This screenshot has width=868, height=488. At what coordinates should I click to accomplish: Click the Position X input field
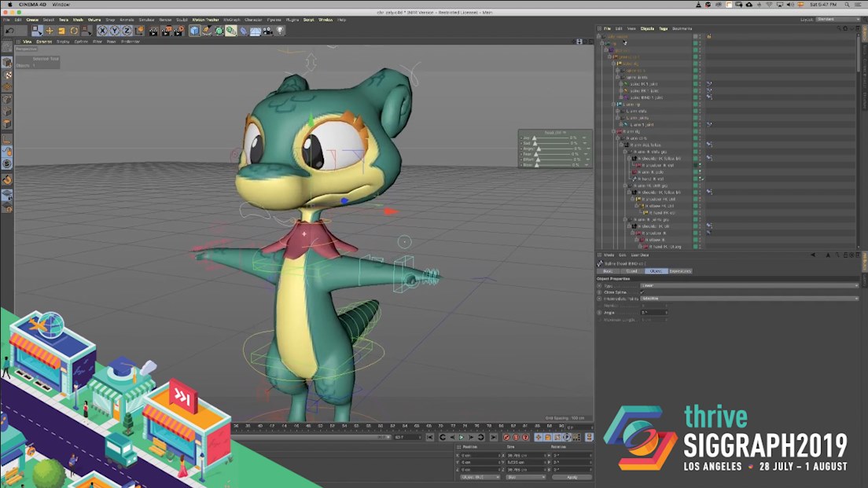pos(481,455)
